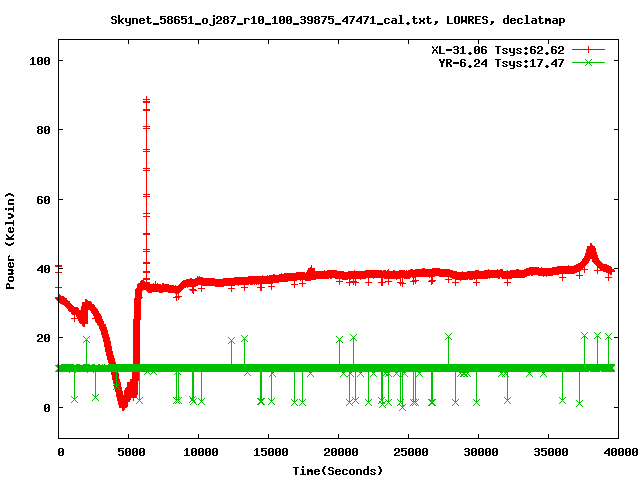The width and height of the screenshot is (640, 480).
Task: Click the red curve's minimum dip near zero
Action: click(123, 406)
